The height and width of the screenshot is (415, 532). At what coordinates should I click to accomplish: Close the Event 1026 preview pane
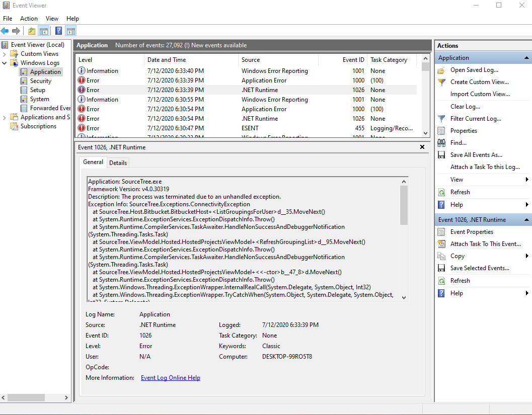click(422, 147)
